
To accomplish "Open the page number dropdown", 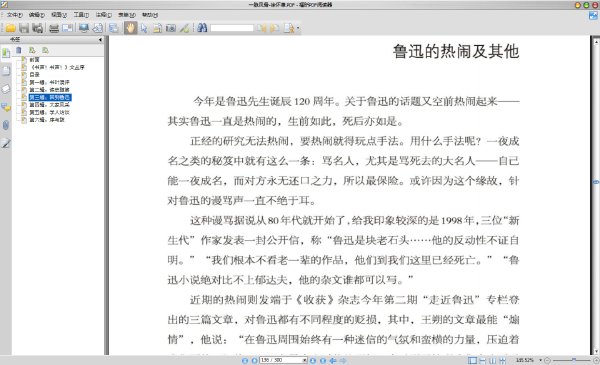I will point(305,360).
